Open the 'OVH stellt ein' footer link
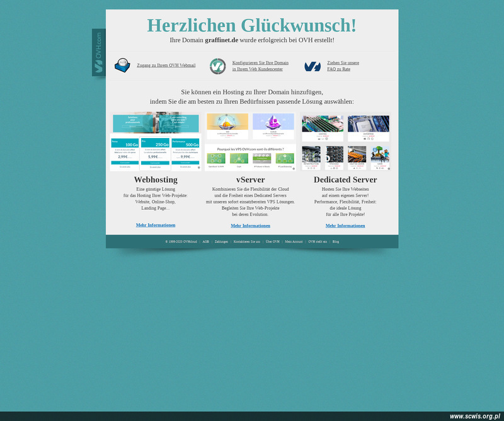504x421 pixels. pos(318,241)
